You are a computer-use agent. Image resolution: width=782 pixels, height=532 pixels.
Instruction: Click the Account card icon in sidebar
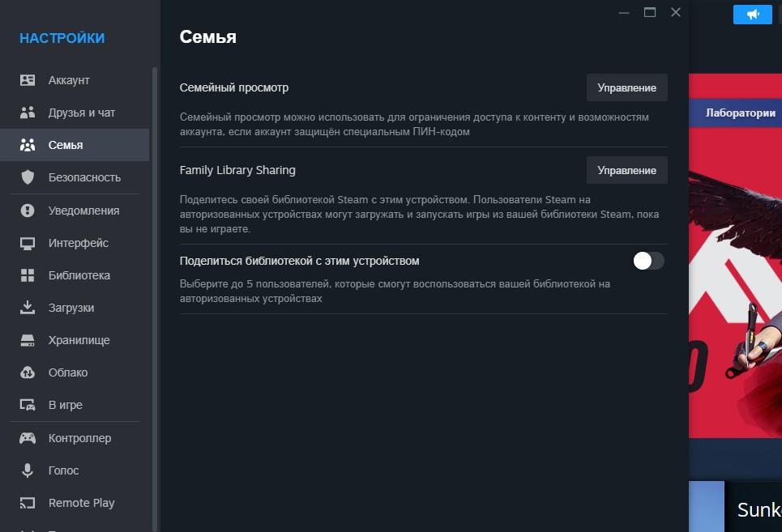coord(28,80)
